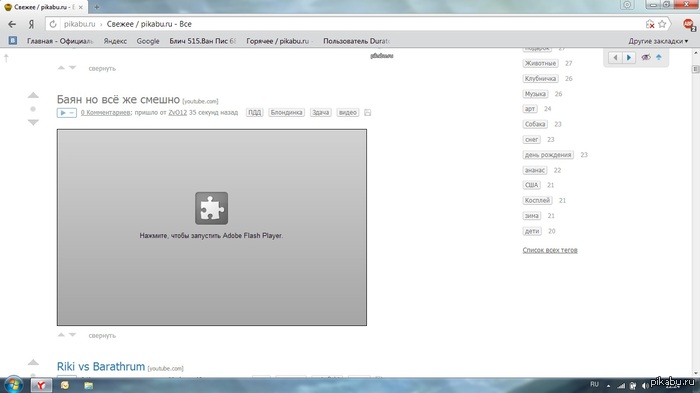700x393 pixels.
Task: Open the post title 'Баян но всё же смешно'
Action: (118, 99)
